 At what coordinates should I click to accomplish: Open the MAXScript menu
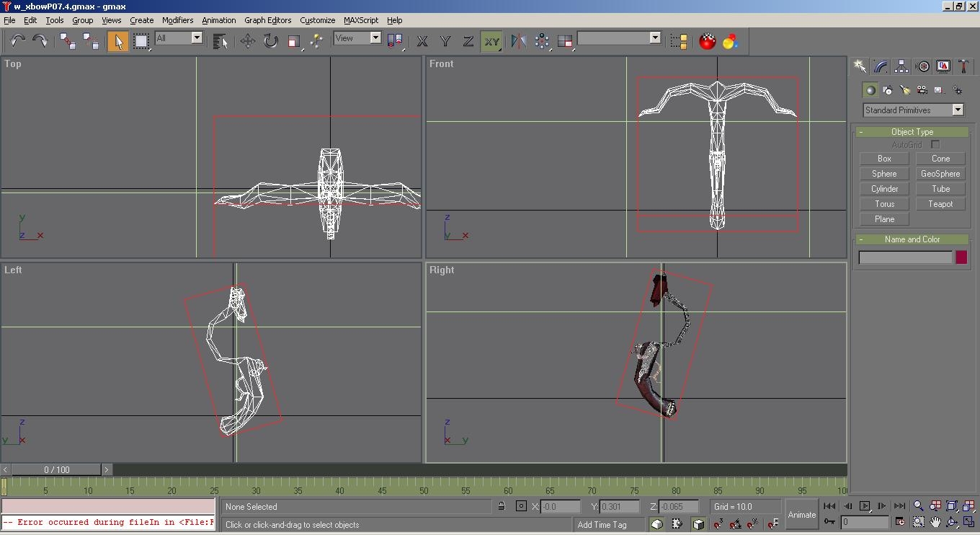coord(360,20)
